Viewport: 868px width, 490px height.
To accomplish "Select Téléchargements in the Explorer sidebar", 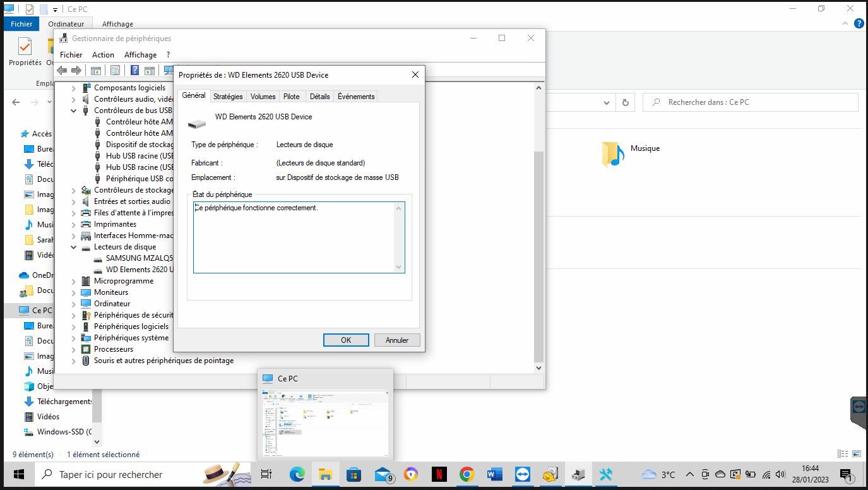I will [64, 402].
